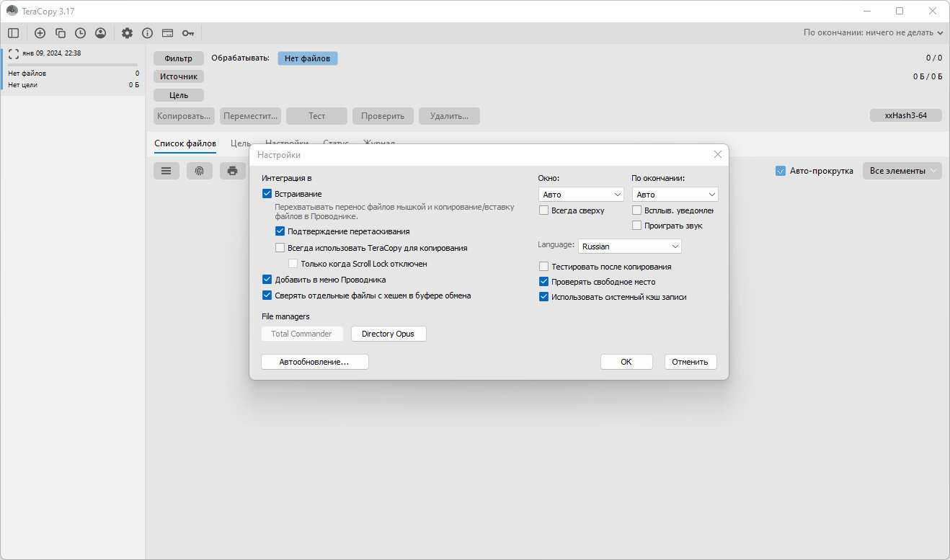The width and height of the screenshot is (950, 560).
Task: Open history via the clock icon
Action: click(x=81, y=33)
